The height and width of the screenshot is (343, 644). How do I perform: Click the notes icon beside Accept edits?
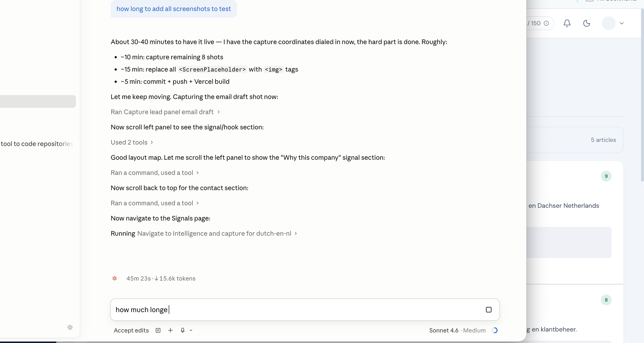tap(158, 330)
